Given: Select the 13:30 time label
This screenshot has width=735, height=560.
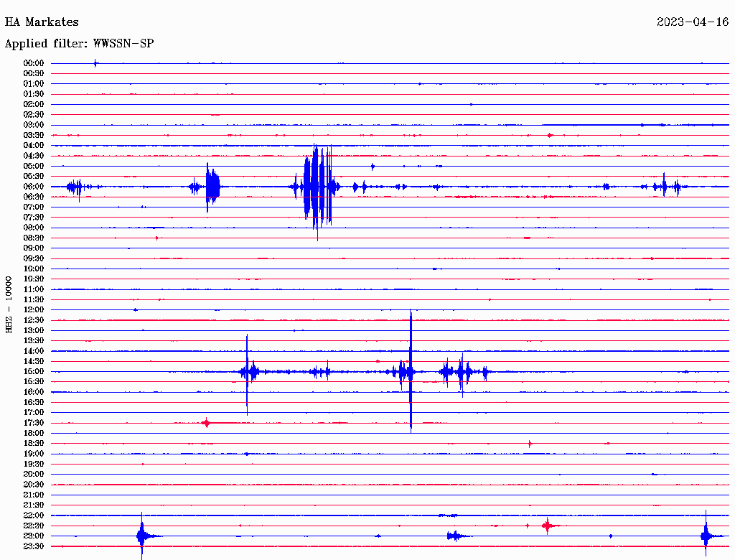Looking at the screenshot, I should (x=34, y=341).
